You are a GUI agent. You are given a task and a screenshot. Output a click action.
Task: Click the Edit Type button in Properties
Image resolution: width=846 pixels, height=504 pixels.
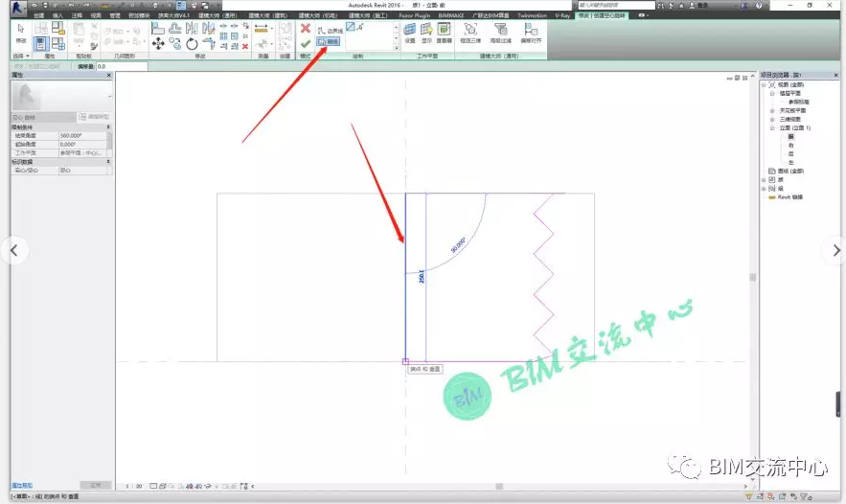[x=95, y=117]
